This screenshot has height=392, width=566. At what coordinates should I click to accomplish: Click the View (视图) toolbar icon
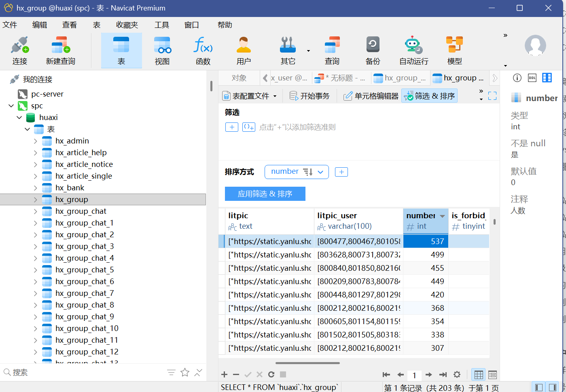tap(162, 51)
